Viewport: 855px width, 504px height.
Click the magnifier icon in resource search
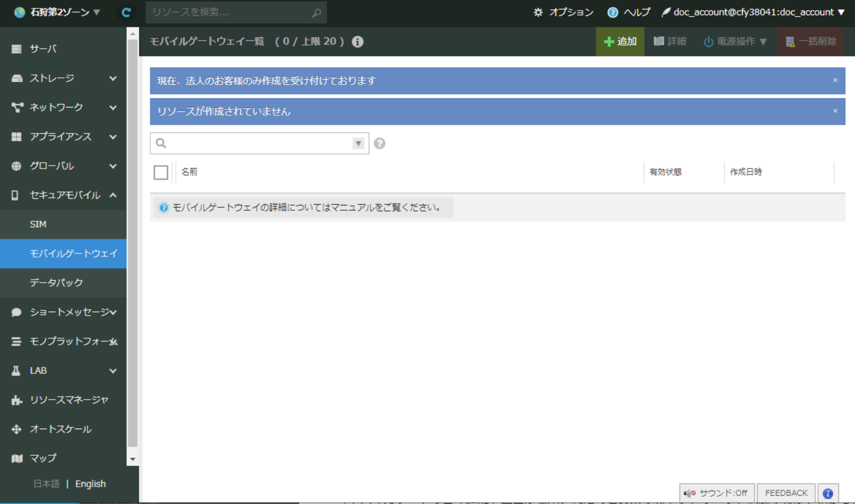[x=316, y=12]
